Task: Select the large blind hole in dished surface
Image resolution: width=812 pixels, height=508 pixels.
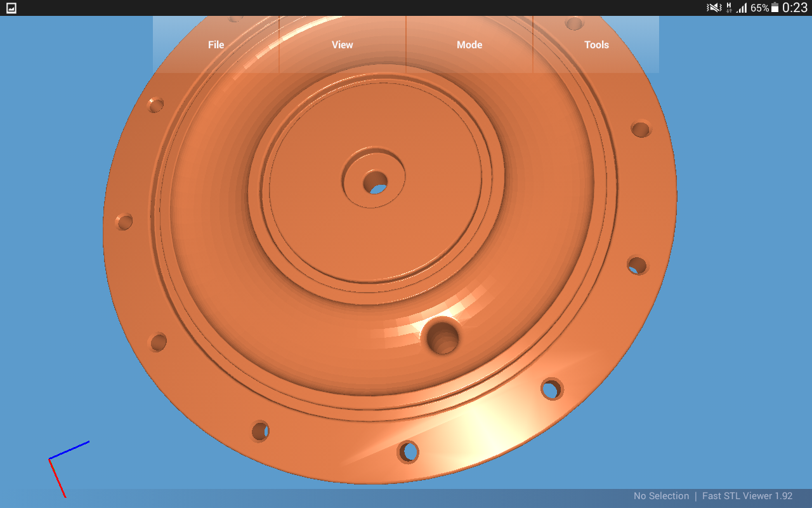Action: (x=442, y=338)
